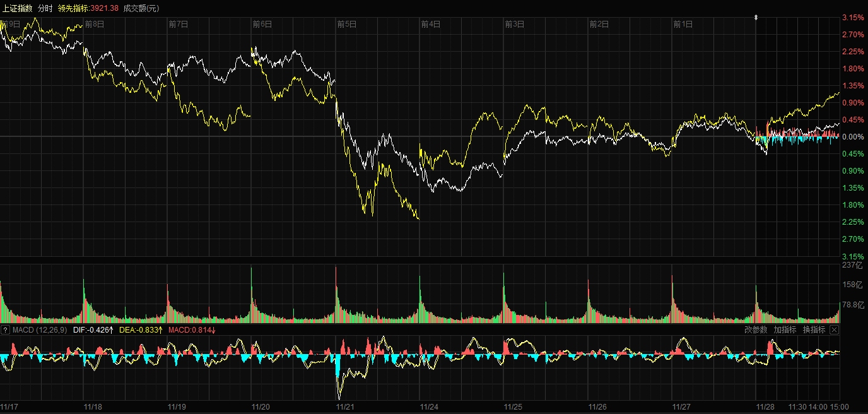
Task: Click the 成交额(元) turnover label
Action: click(x=141, y=8)
